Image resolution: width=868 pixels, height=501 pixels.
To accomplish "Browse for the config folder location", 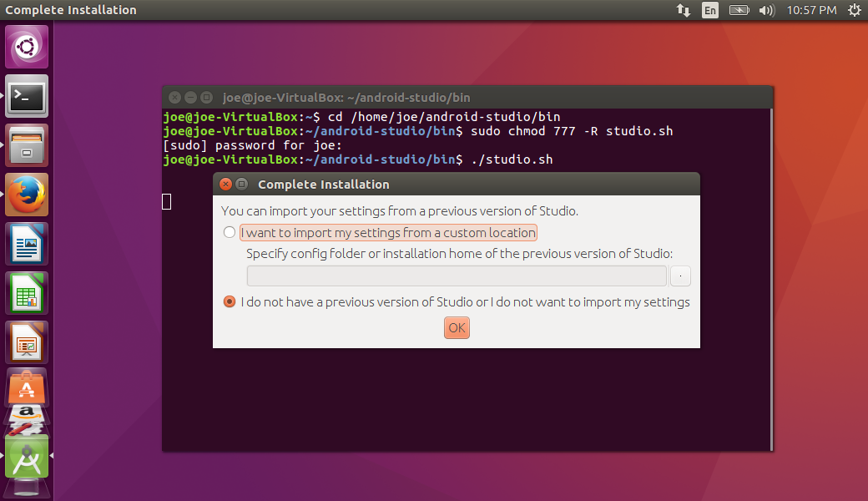I will click(680, 276).
